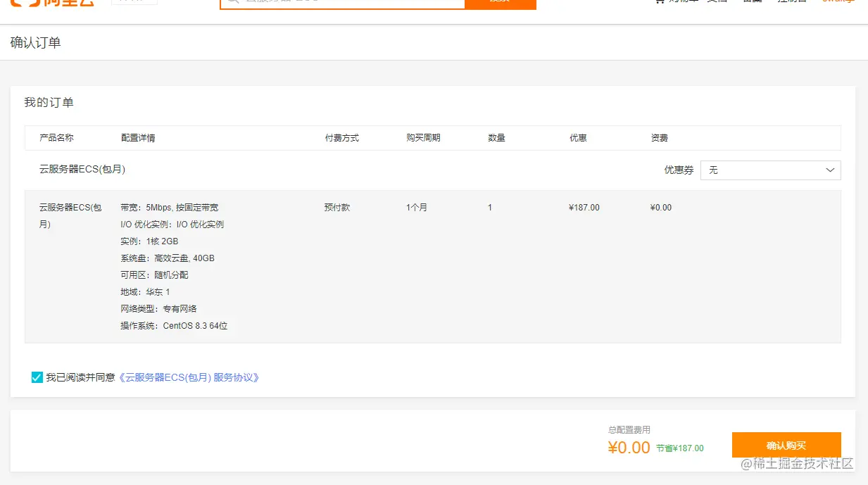This screenshot has height=485, width=868.
Task: Click the 我已阅读并同意 text
Action: (80, 377)
